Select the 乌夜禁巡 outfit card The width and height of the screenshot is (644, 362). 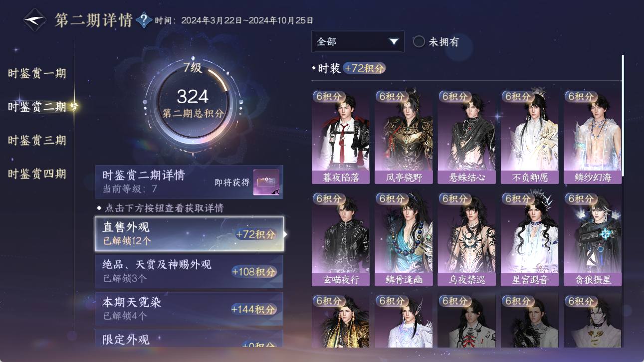(x=466, y=239)
